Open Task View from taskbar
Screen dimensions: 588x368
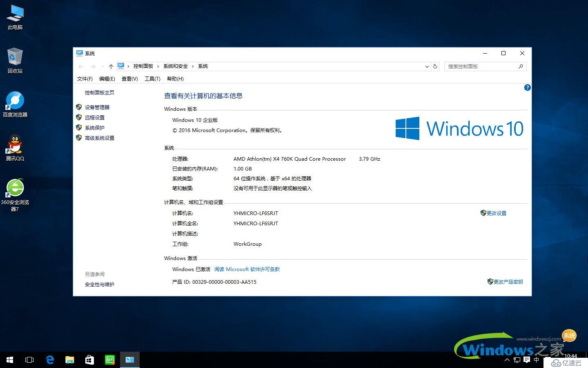[29, 360]
